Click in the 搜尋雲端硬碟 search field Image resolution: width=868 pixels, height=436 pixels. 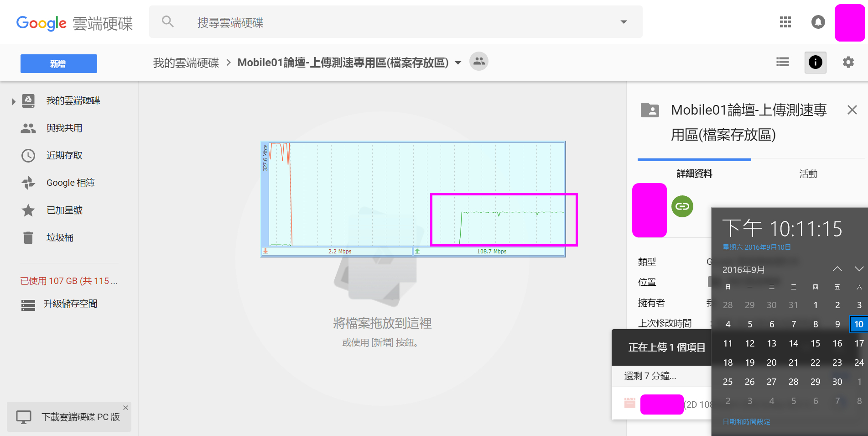point(396,22)
